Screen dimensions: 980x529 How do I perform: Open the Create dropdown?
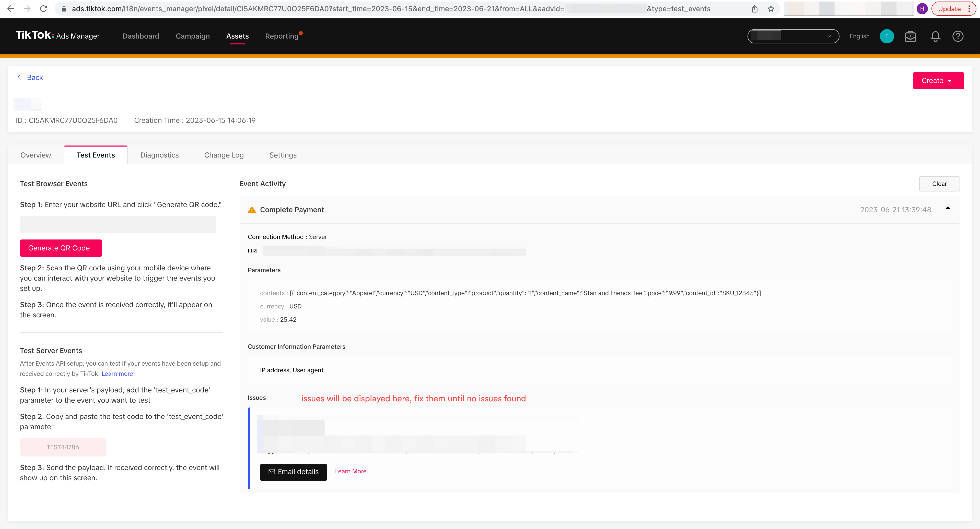[938, 80]
